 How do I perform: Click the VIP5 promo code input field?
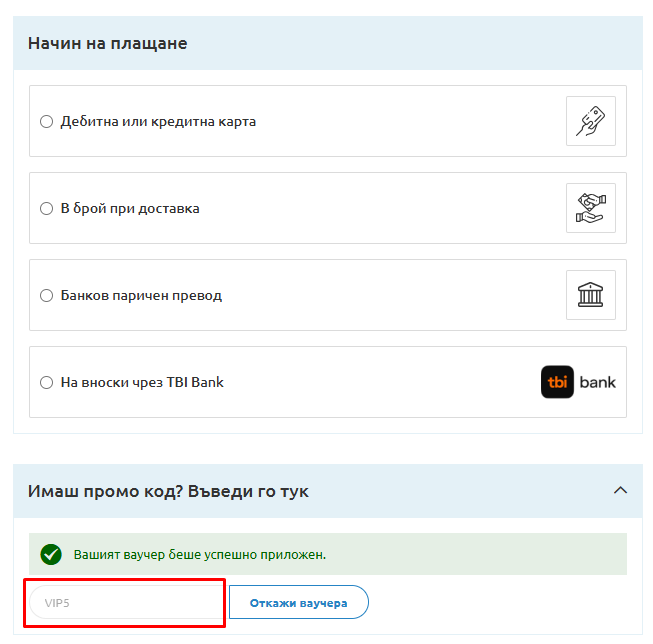[x=125, y=603]
